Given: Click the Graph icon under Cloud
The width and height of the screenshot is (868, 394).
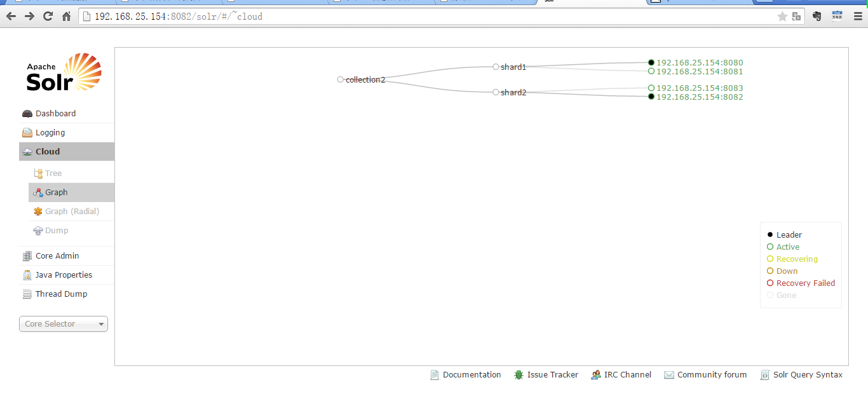Looking at the screenshot, I should pyautogui.click(x=38, y=193).
